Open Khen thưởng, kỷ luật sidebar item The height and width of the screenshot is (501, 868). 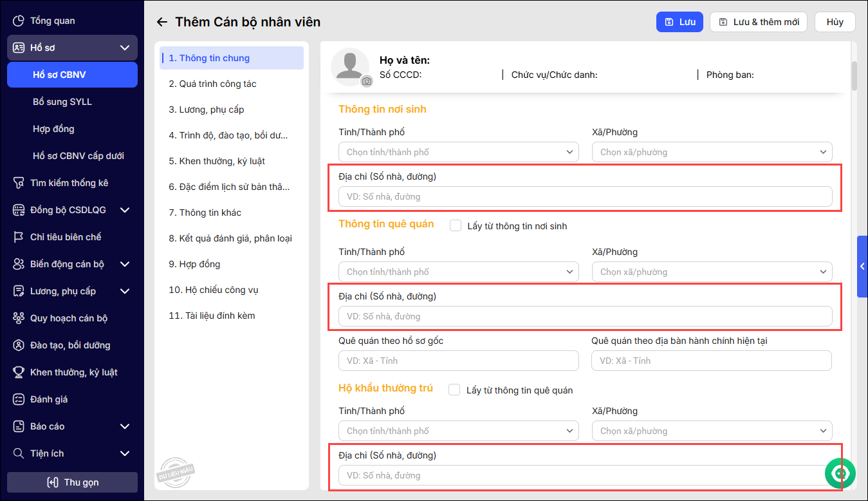point(73,372)
